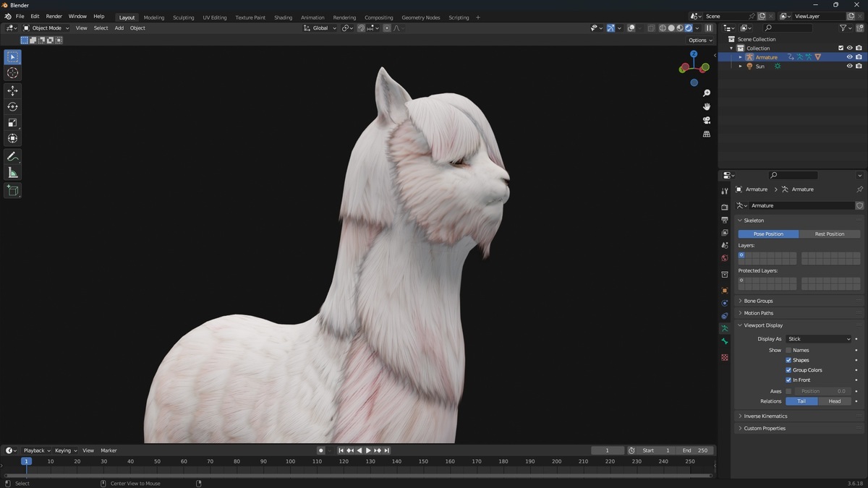Screen dimensions: 868x488
Task: Select the Move tool in toolbar
Action: click(x=12, y=90)
